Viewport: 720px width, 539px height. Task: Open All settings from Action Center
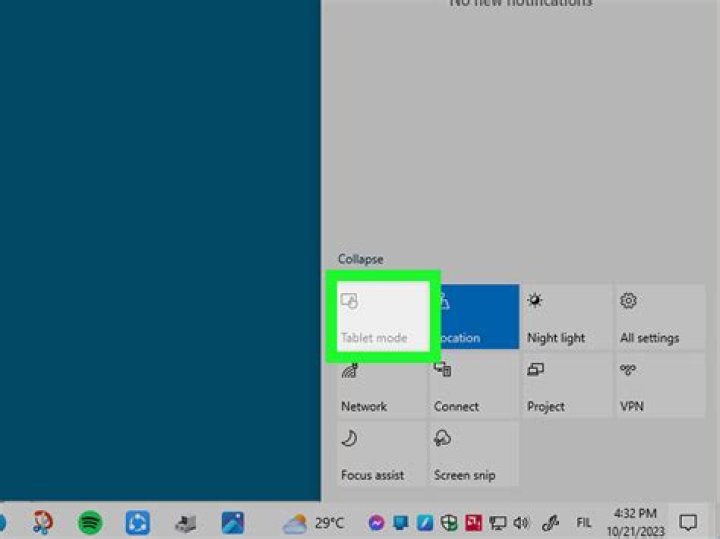tap(659, 317)
